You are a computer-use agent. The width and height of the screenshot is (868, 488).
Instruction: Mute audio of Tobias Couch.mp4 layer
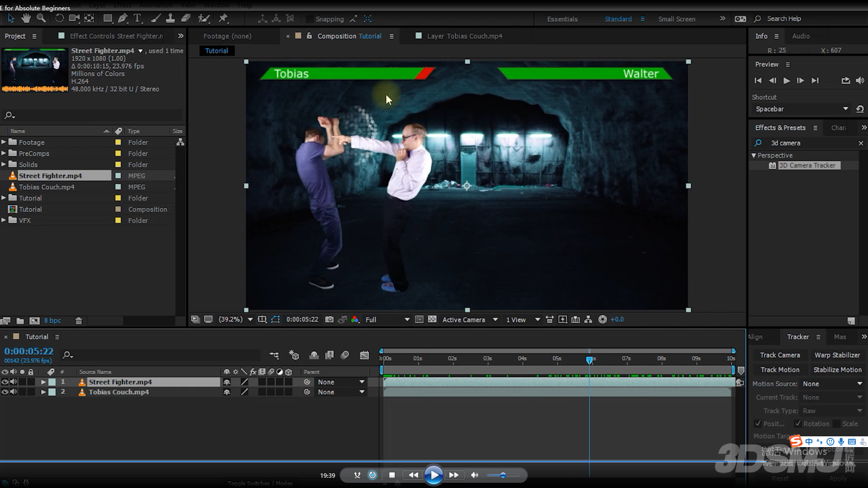point(14,392)
